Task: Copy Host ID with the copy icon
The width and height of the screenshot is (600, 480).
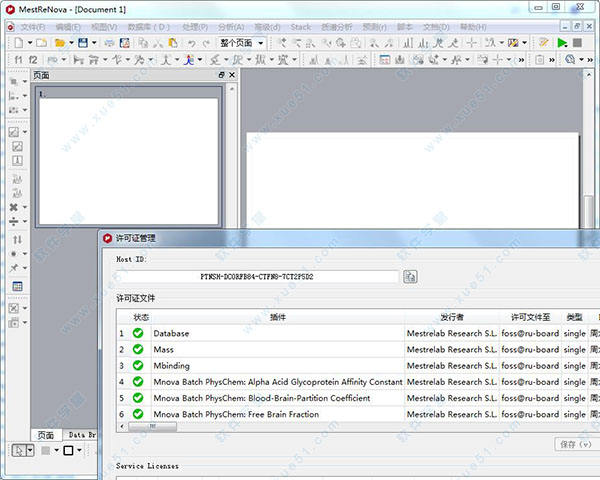Action: 410,276
